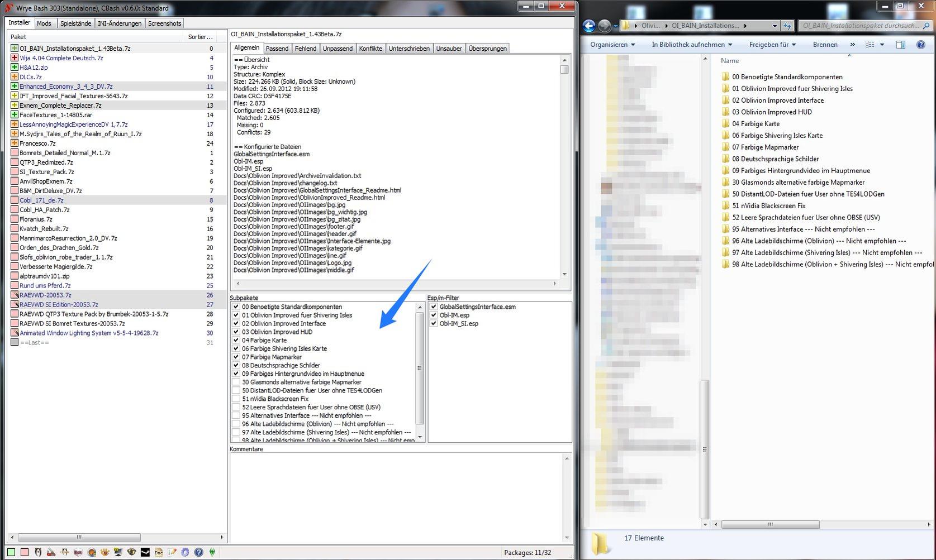Click the Brennen button
Screen dimensions: 936x560
pyautogui.click(x=825, y=45)
